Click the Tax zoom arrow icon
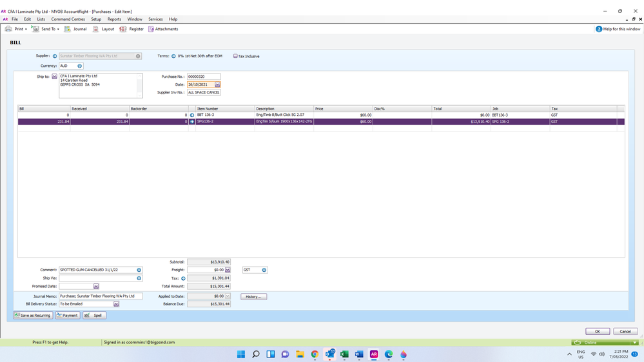This screenshot has height=362, width=644. tap(183, 278)
